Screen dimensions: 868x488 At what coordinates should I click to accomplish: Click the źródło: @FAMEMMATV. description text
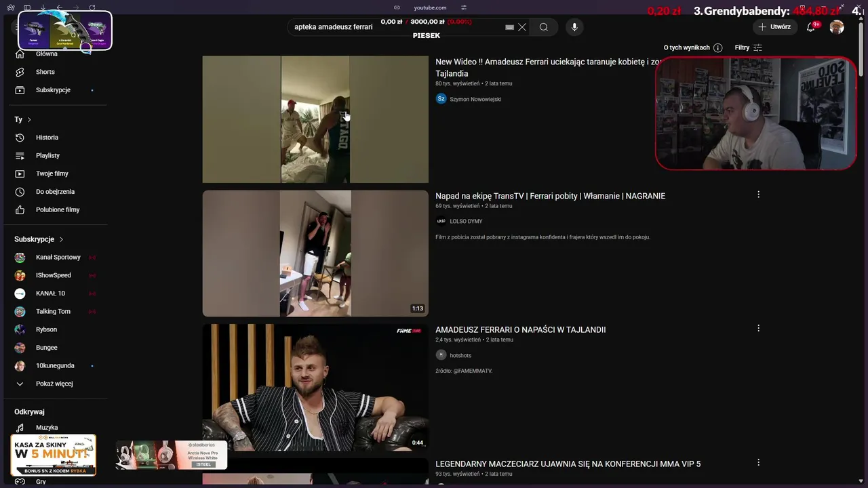pos(464,371)
